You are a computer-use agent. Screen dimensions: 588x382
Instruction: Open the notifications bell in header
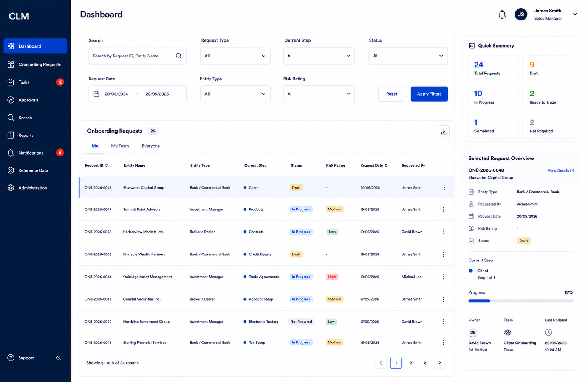(502, 15)
